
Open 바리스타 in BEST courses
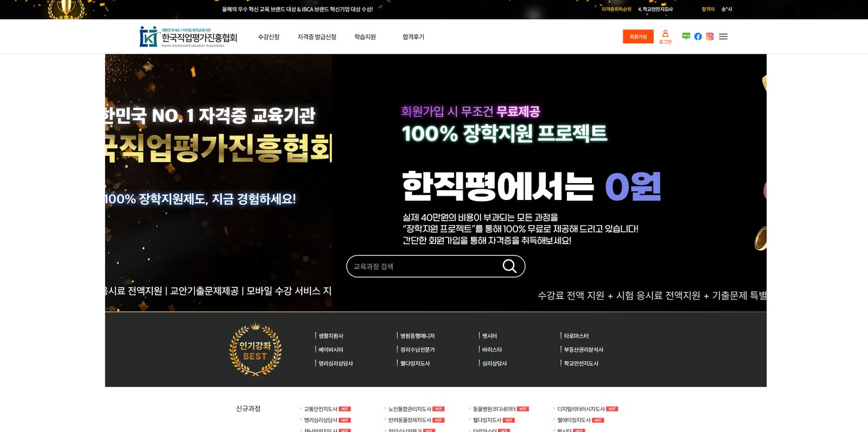click(492, 350)
